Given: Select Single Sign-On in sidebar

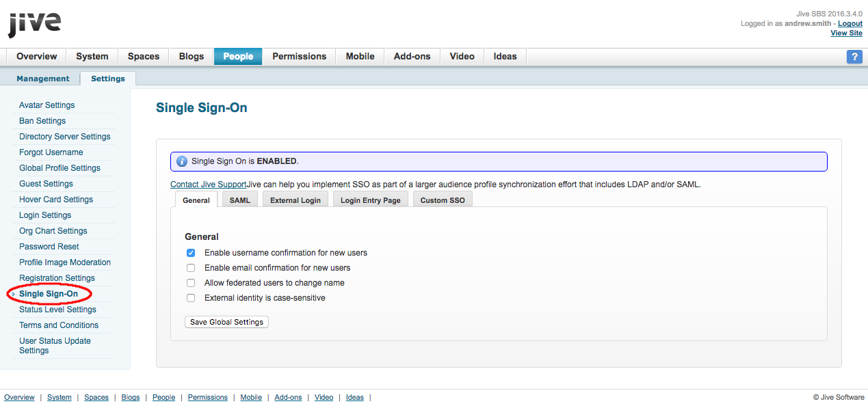Looking at the screenshot, I should pos(49,294).
